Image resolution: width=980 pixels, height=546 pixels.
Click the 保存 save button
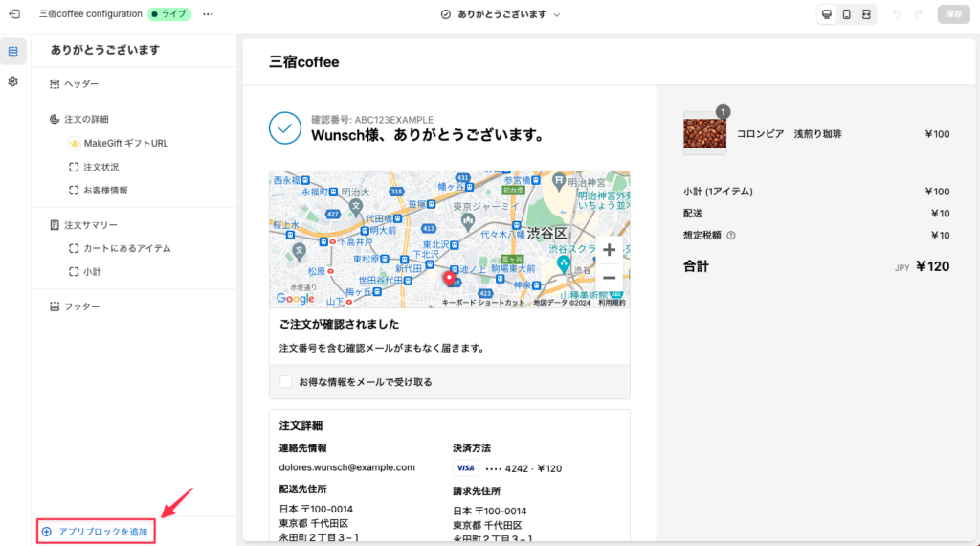[954, 14]
